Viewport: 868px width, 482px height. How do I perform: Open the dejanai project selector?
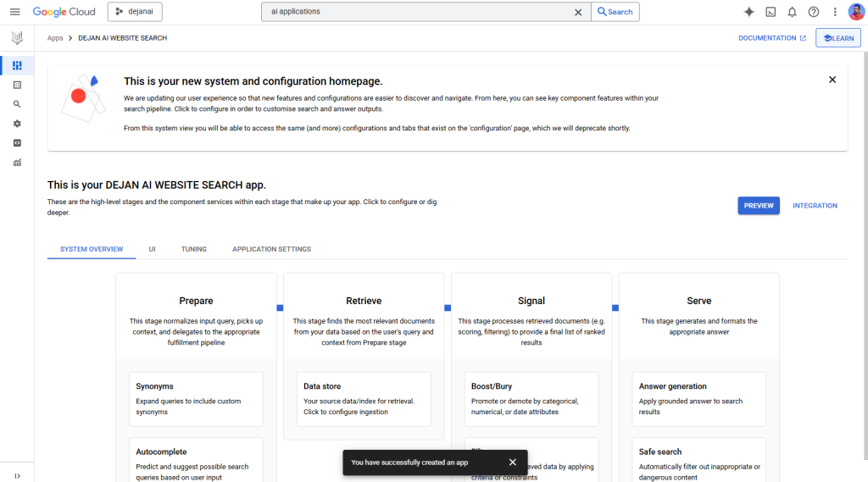(x=135, y=12)
